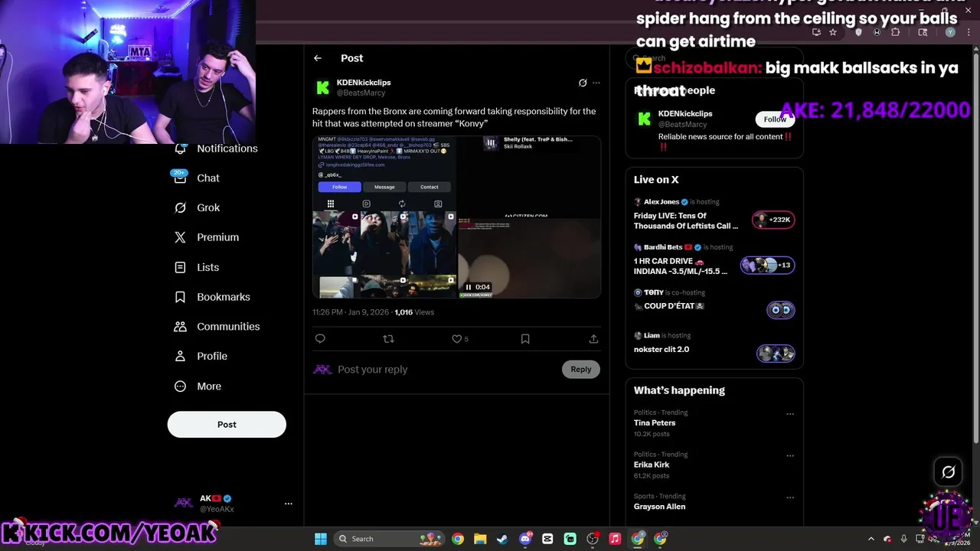Open options for Tina Peters trend
The image size is (980, 551).
point(790,414)
